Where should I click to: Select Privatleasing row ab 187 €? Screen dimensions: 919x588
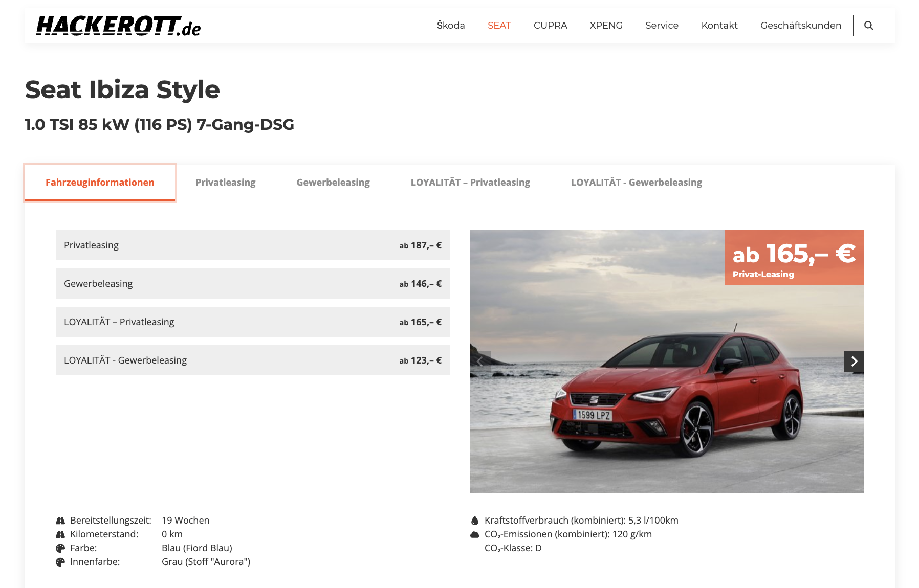coord(252,245)
